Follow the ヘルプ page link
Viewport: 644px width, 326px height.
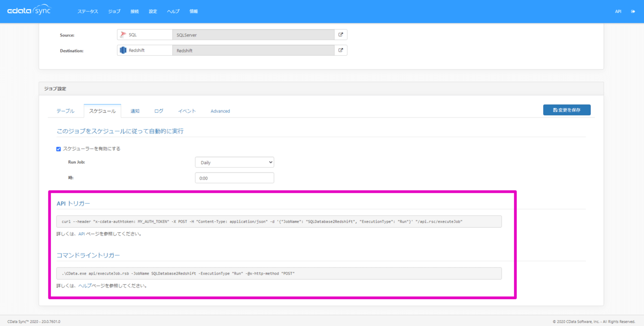coord(86,286)
